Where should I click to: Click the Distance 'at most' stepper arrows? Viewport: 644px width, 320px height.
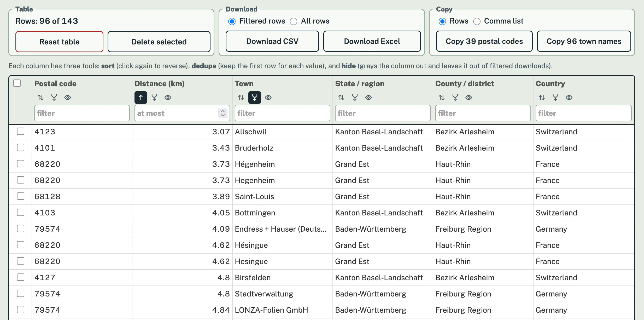pyautogui.click(x=223, y=113)
